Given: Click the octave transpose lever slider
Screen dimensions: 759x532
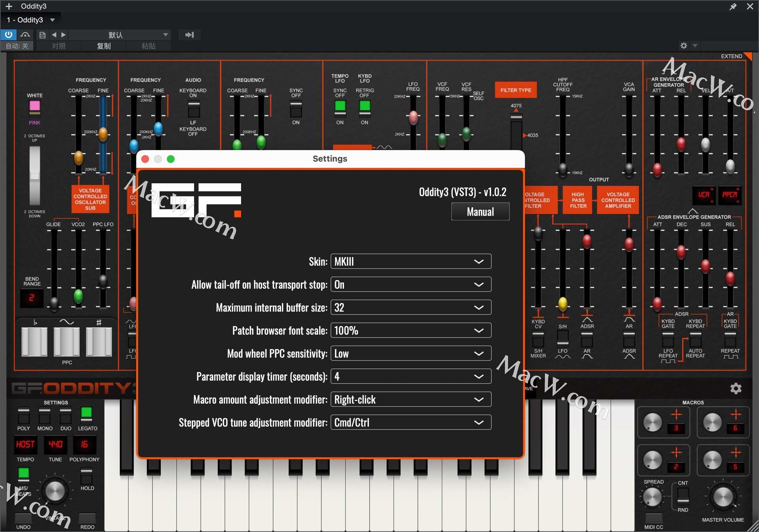Looking at the screenshot, I should (35, 175).
